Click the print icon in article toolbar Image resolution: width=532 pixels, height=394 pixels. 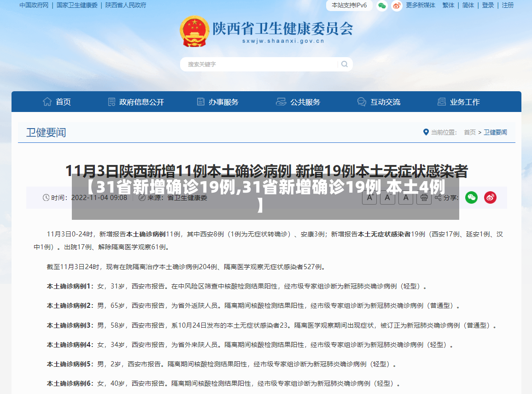424,198
